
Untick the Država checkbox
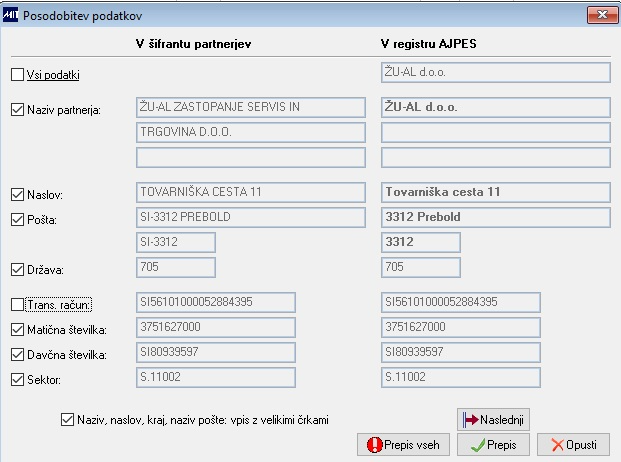click(x=17, y=270)
